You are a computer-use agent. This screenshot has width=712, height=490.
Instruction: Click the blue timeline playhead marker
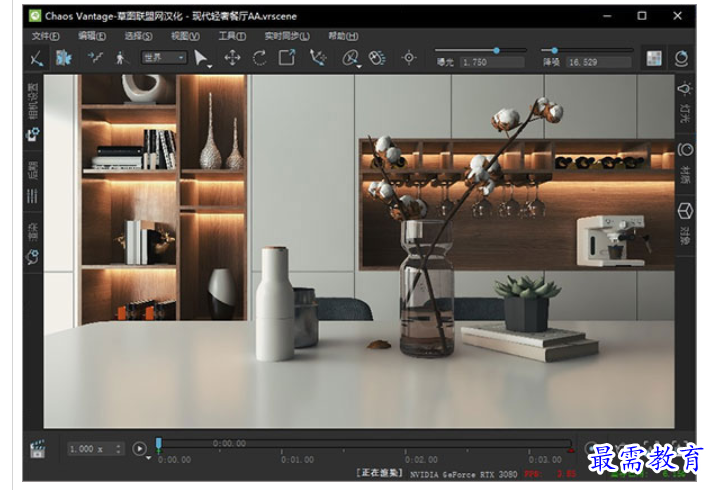click(x=158, y=444)
